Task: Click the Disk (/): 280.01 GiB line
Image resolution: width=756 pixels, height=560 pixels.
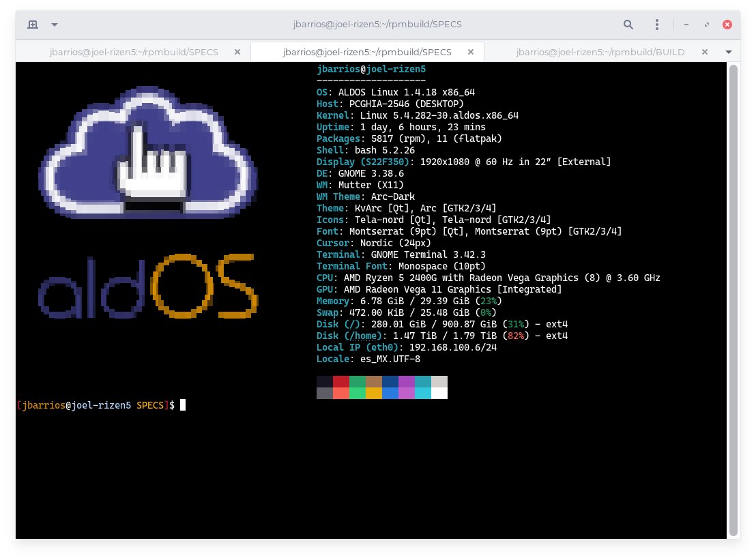Action: (441, 324)
